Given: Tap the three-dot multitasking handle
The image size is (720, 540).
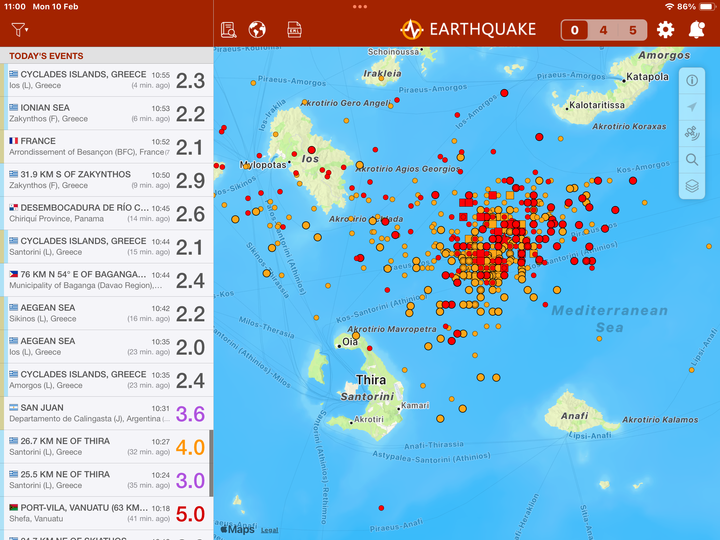Looking at the screenshot, I should tap(360, 6).
